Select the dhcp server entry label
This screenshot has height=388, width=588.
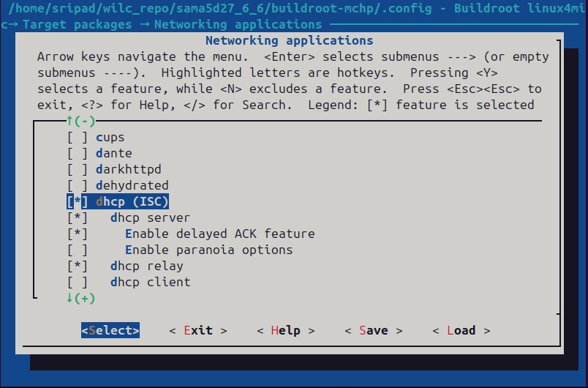pyautogui.click(x=151, y=218)
